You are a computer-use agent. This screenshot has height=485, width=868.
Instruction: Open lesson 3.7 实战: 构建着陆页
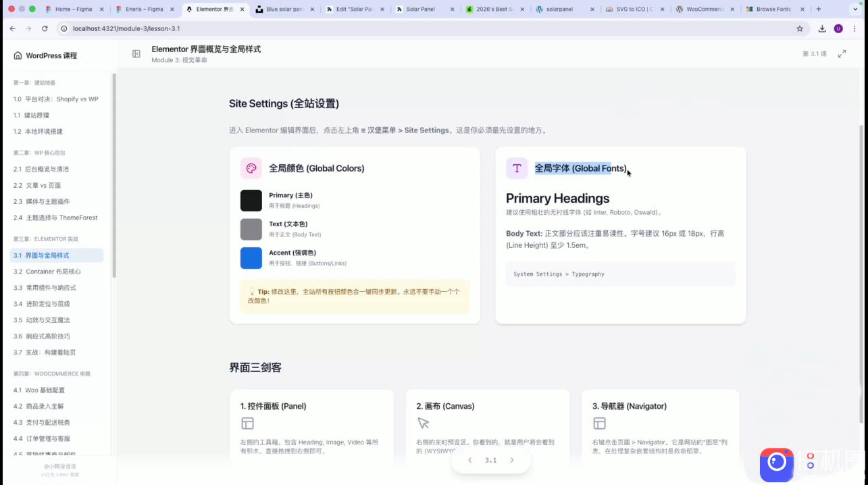tap(57, 353)
